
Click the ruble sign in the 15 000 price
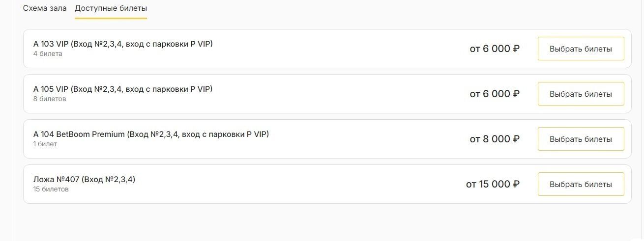[516, 184]
